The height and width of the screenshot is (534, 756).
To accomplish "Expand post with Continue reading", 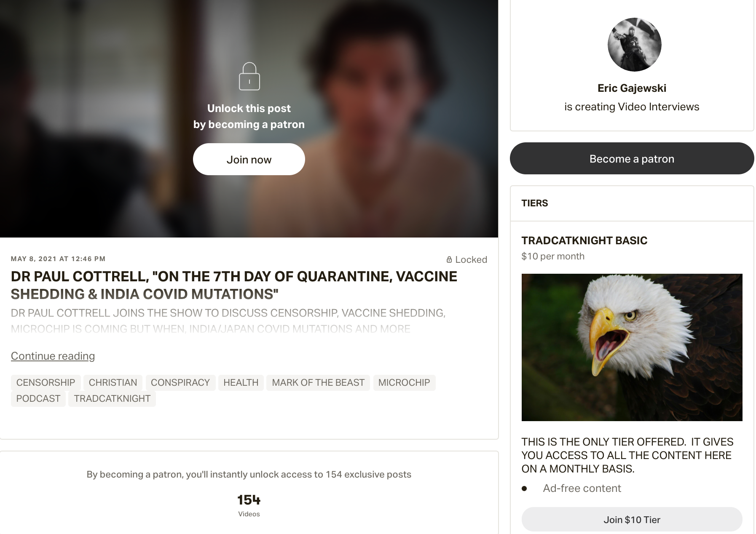I will (53, 356).
